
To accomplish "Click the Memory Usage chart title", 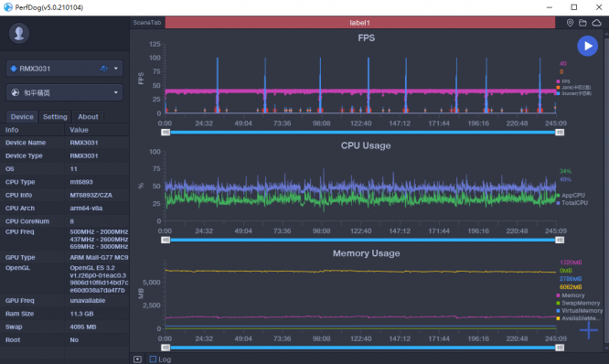I will (367, 253).
